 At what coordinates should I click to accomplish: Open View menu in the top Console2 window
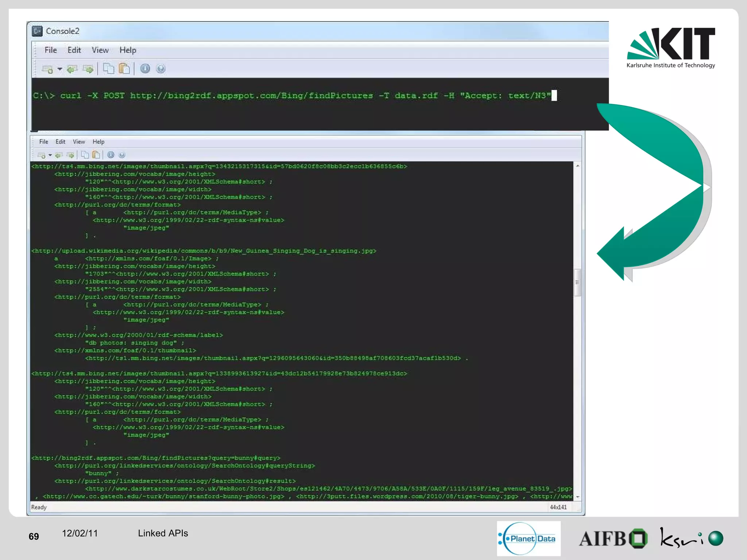(100, 50)
